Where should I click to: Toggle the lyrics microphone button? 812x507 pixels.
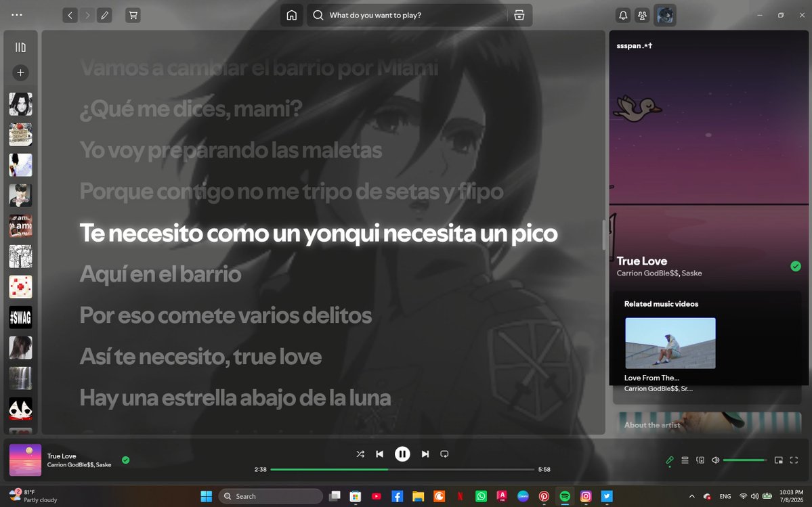click(670, 460)
